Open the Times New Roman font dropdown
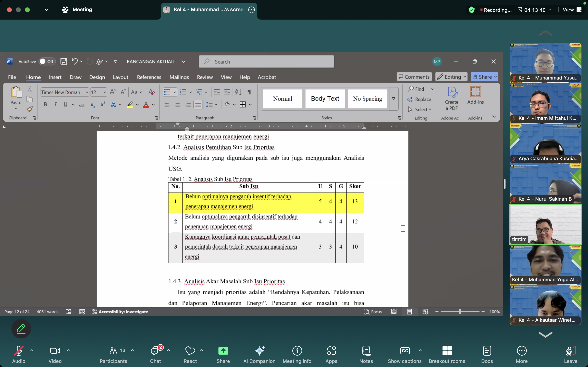Screen dimensions: 588x367 [87, 92]
